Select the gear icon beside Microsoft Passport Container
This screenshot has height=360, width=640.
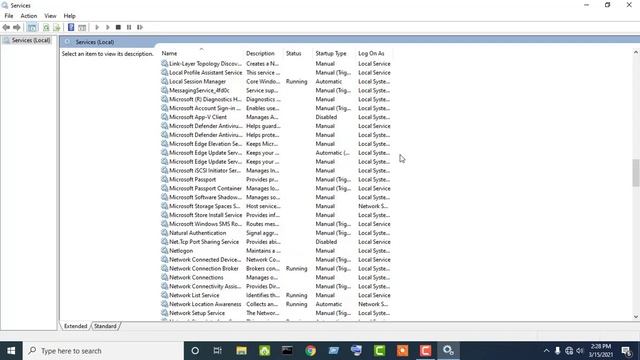pyautogui.click(x=164, y=188)
